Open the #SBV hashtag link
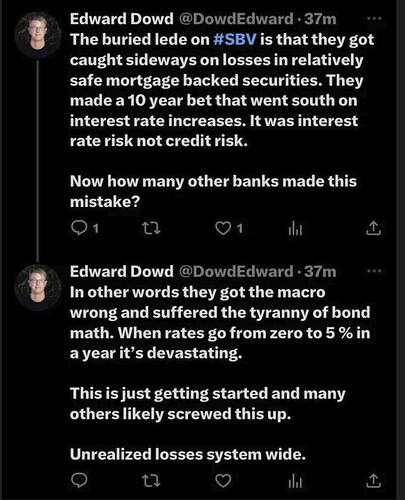This screenshot has height=500, width=405. (x=235, y=39)
